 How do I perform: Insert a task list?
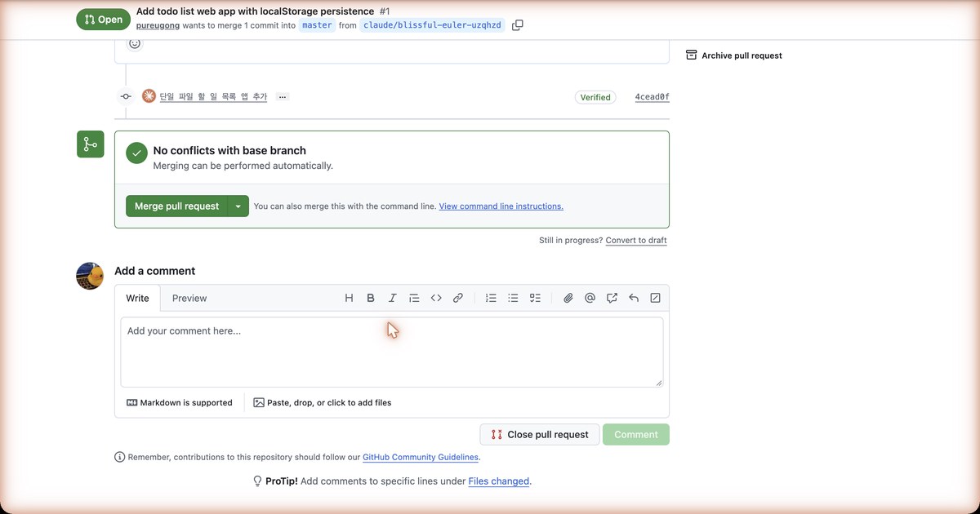(535, 298)
